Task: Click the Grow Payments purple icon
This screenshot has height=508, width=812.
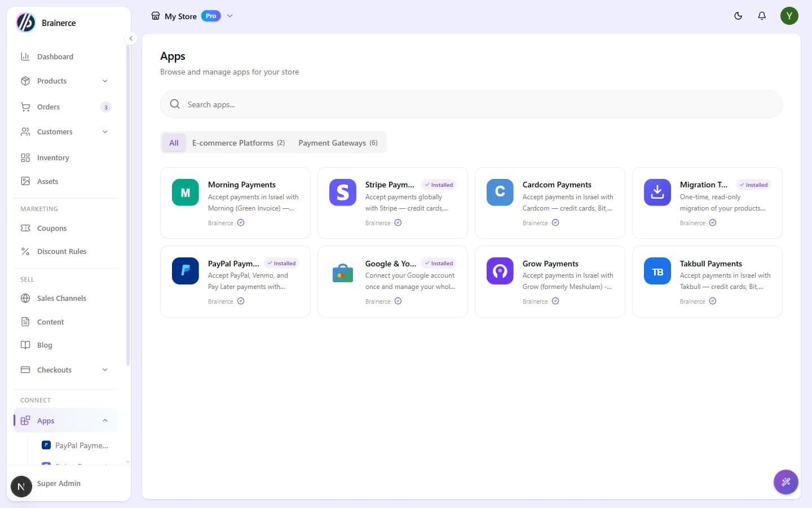Action: tap(500, 271)
